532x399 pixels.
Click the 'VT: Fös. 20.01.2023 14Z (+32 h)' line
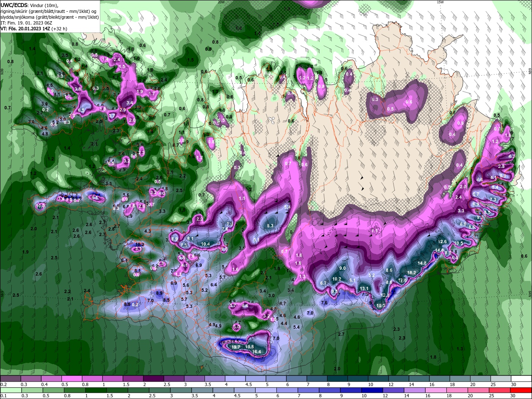[34, 29]
